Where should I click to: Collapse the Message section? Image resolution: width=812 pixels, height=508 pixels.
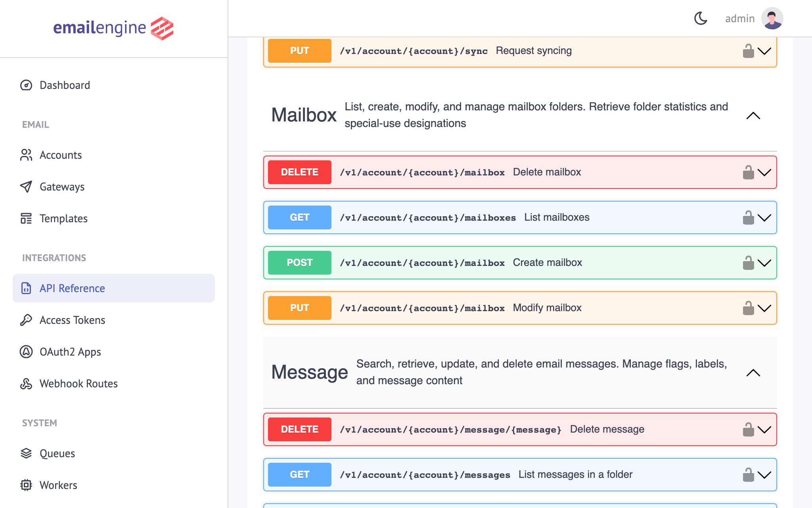(x=753, y=373)
